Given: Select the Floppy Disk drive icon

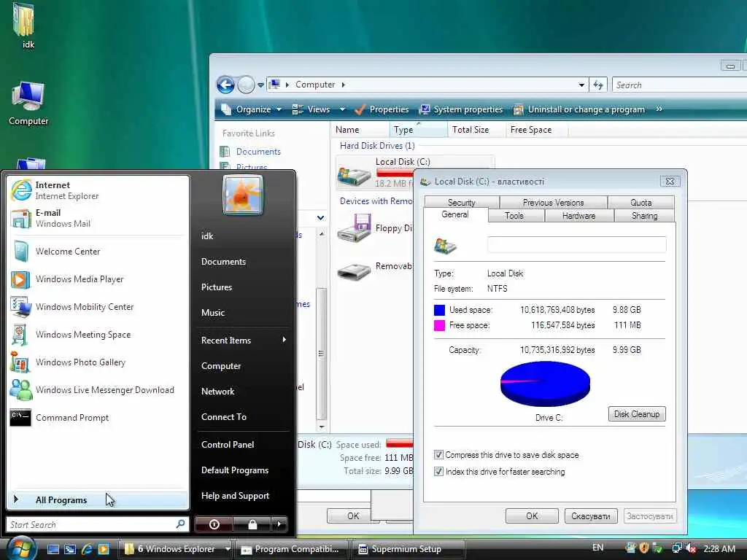Looking at the screenshot, I should tap(354, 228).
